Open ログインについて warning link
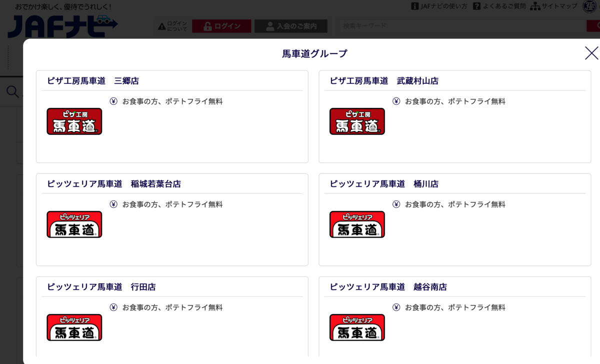 pyautogui.click(x=172, y=26)
